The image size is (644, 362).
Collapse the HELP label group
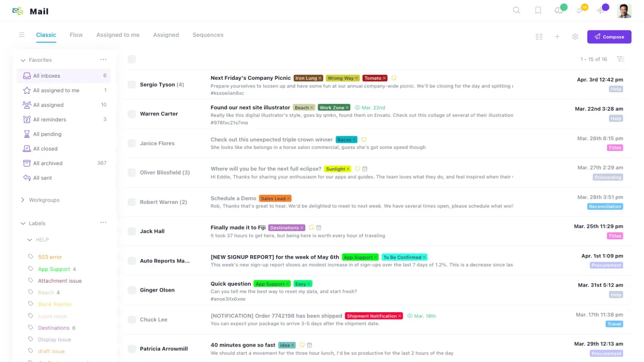coord(30,240)
